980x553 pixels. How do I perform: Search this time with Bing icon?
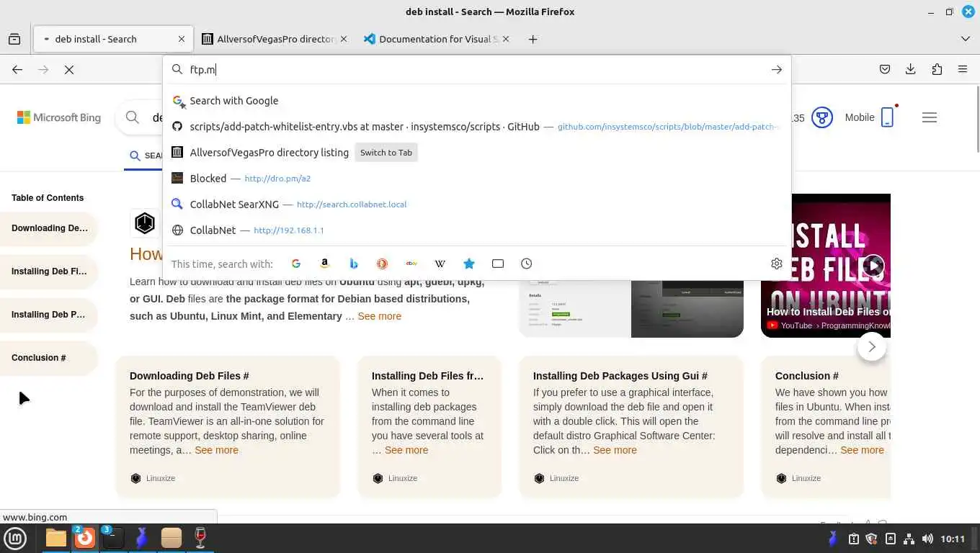354,264
